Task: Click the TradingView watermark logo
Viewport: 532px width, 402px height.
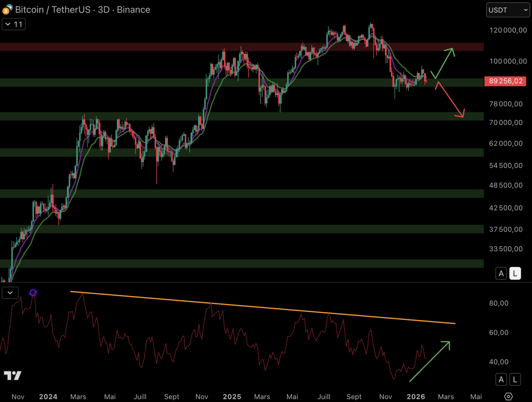Action: click(x=13, y=376)
